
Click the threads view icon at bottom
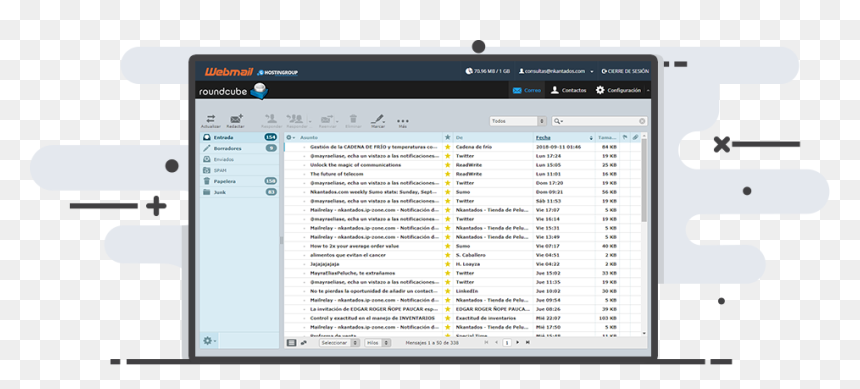point(304,342)
